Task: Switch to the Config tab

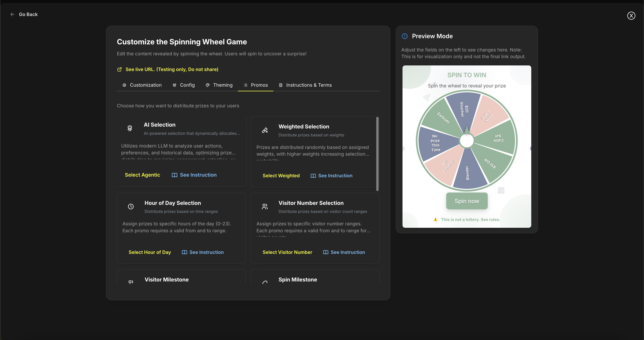Action: pos(184,85)
